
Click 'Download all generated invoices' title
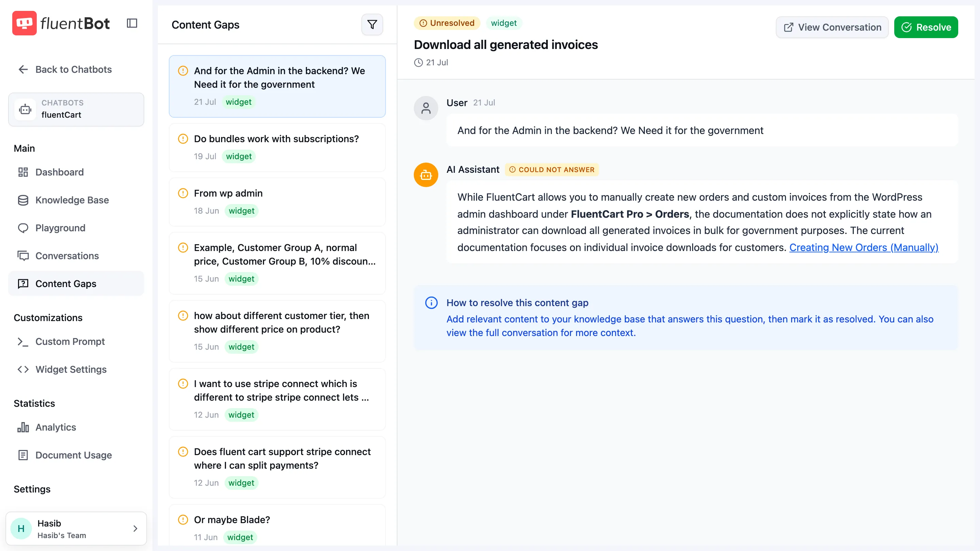(x=506, y=45)
